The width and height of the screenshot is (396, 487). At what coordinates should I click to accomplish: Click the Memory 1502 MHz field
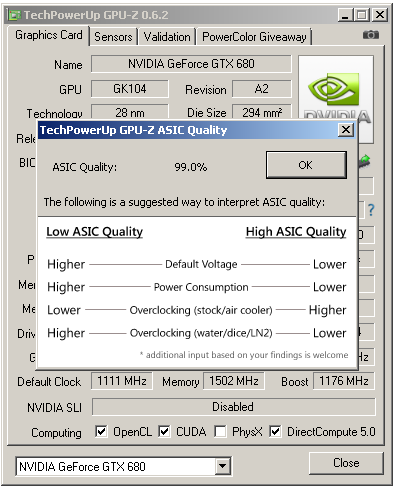coord(234,381)
